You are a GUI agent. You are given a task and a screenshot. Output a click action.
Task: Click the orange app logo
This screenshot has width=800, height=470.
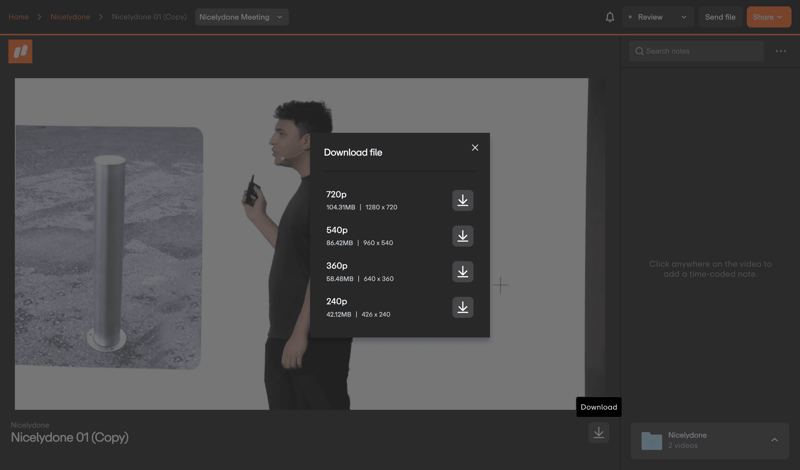click(20, 52)
